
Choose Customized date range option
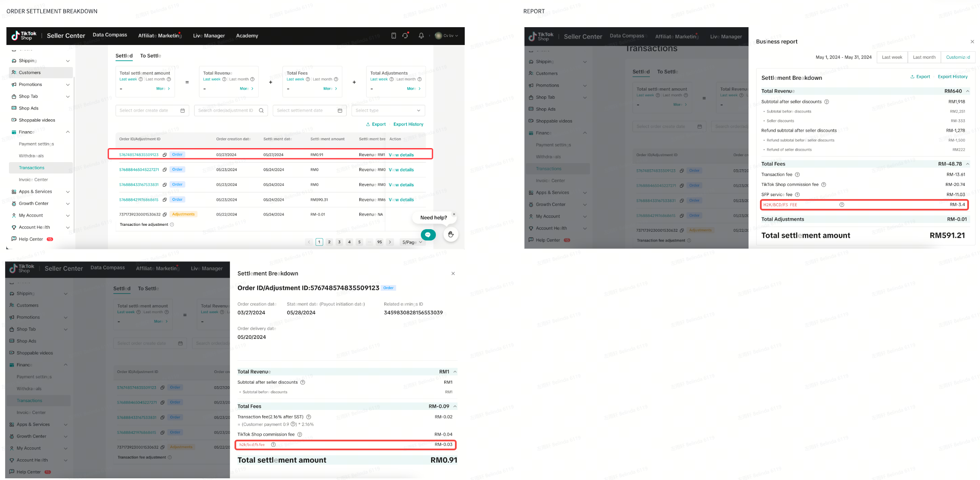click(x=957, y=57)
